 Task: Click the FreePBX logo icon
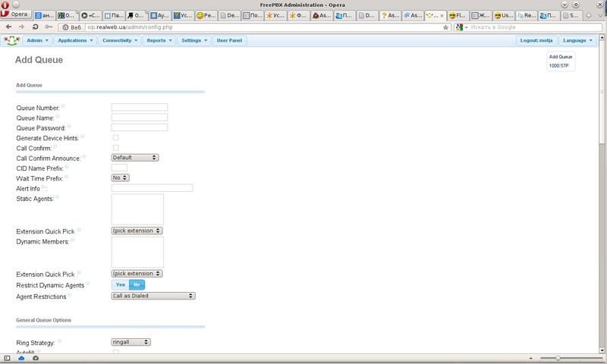pyautogui.click(x=11, y=40)
